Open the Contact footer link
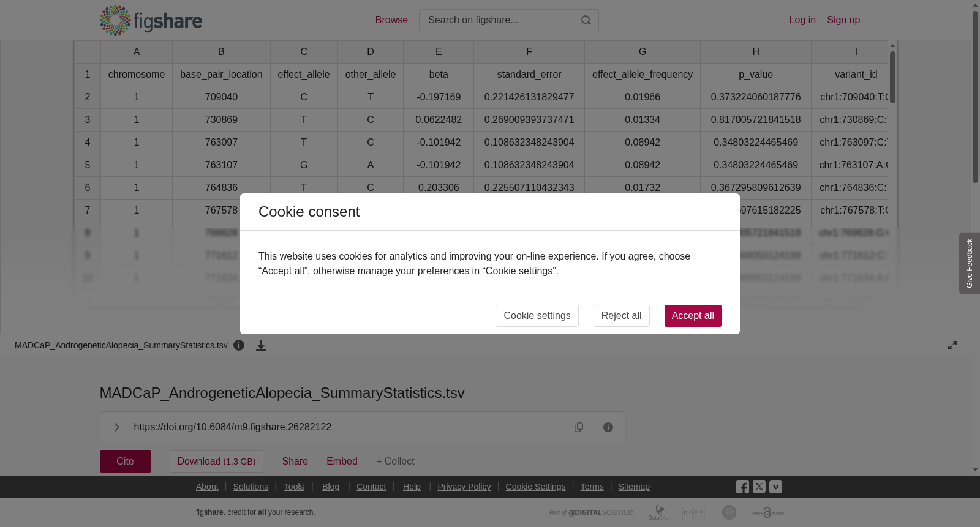Viewport: 980px width, 527px height. coord(371,487)
